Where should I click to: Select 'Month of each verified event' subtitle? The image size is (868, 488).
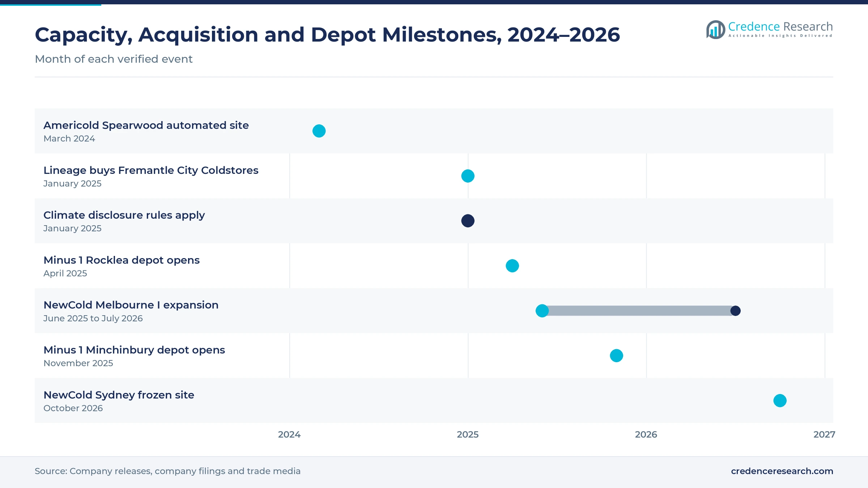[114, 59]
